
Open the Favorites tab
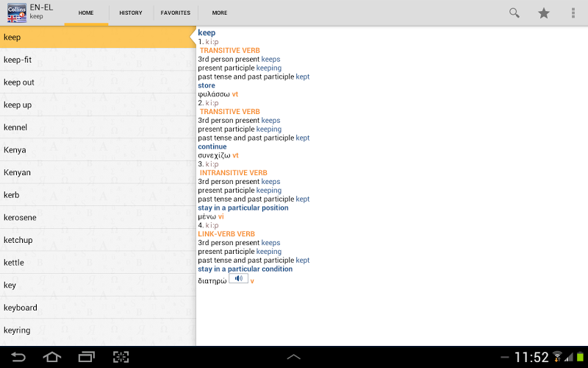tap(176, 13)
